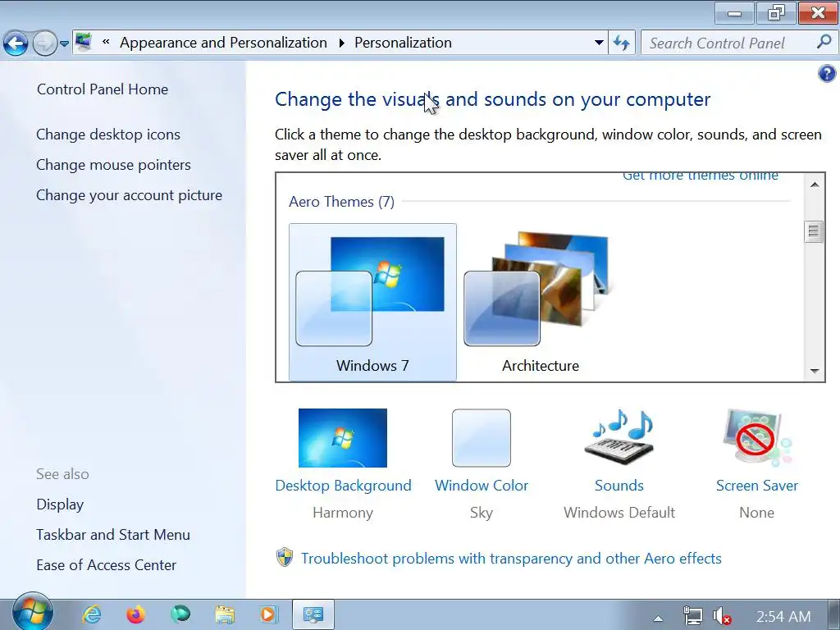Open Change mouse pointers link

click(x=113, y=165)
